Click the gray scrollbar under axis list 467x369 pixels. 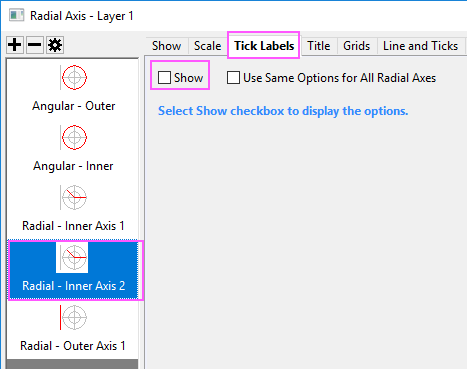pyautogui.click(x=72, y=364)
